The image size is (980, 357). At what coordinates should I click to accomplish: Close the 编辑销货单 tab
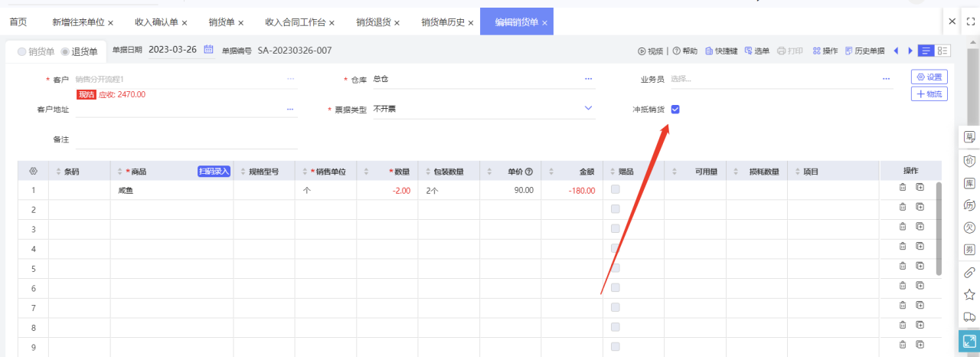pos(544,23)
